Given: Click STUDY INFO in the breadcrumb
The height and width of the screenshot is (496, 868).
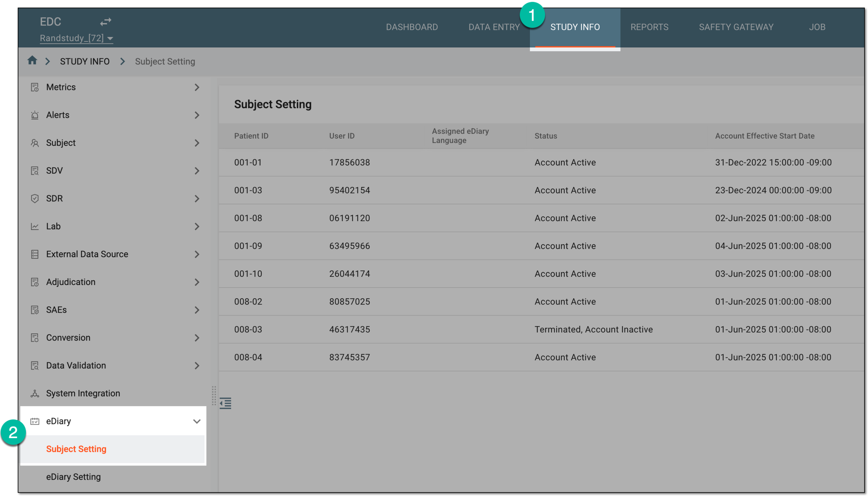Looking at the screenshot, I should [85, 61].
